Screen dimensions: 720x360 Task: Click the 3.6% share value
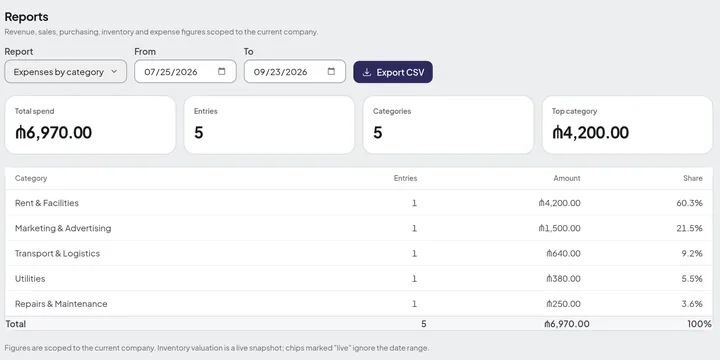(x=692, y=304)
